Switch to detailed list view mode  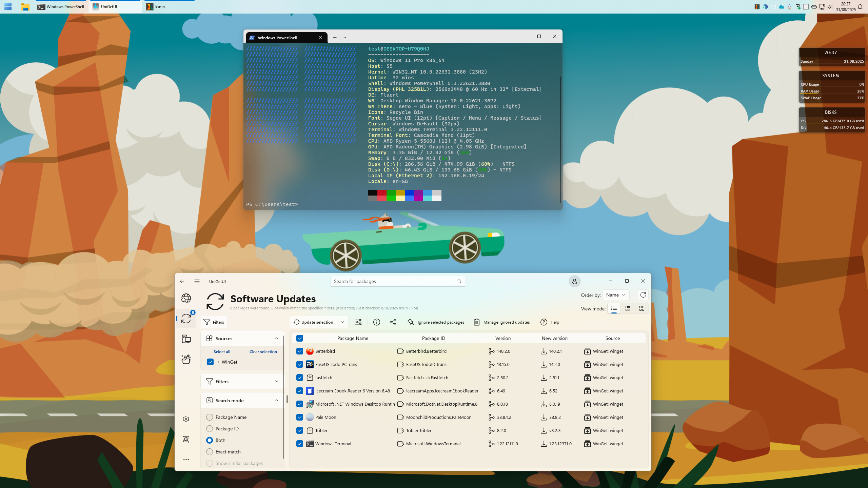point(628,308)
